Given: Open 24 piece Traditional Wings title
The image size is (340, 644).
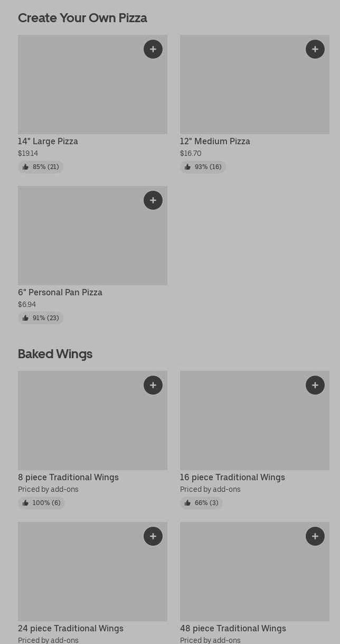Looking at the screenshot, I should tap(71, 629).
